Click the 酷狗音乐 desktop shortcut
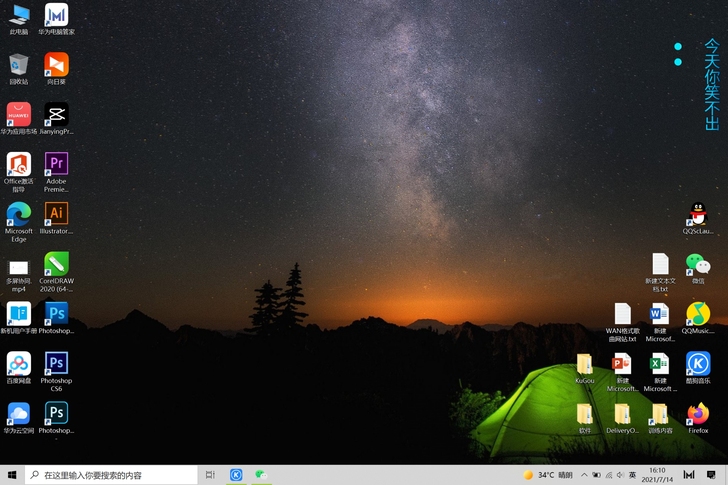 pos(698,364)
